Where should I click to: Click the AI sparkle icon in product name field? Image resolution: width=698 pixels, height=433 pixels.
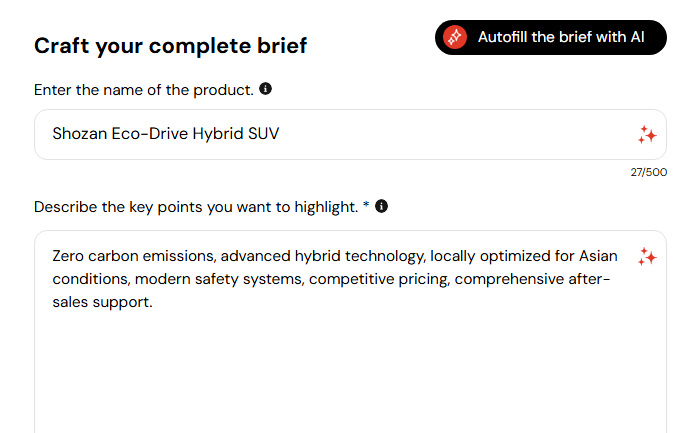coord(647,135)
